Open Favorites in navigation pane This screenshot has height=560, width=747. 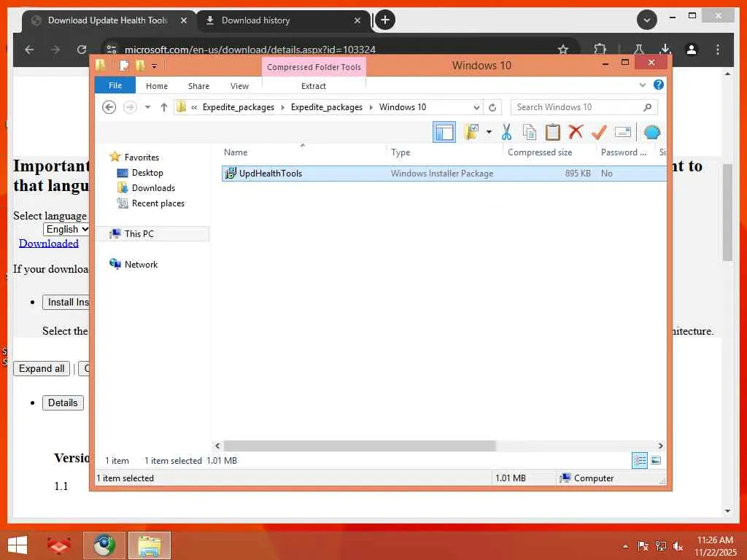pyautogui.click(x=142, y=157)
